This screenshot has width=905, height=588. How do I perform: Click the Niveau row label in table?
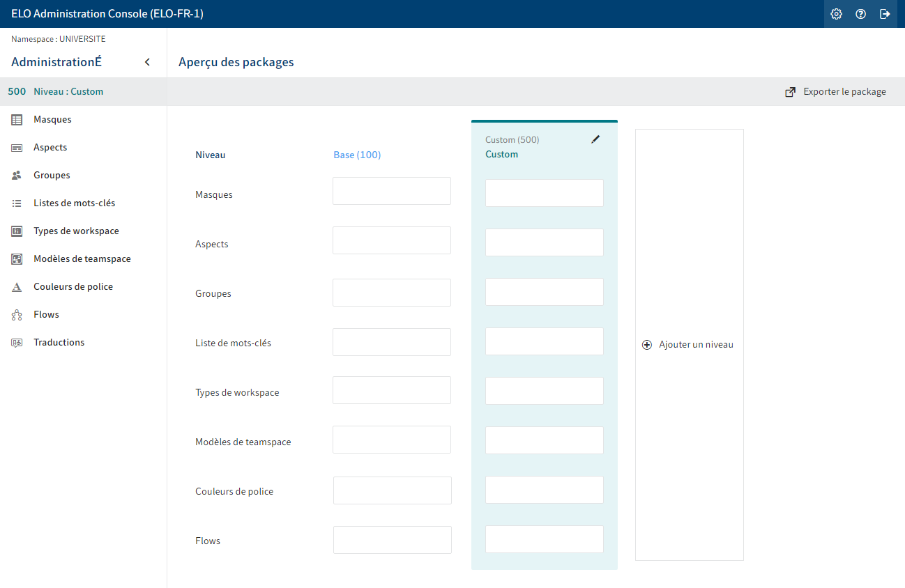pyautogui.click(x=211, y=155)
